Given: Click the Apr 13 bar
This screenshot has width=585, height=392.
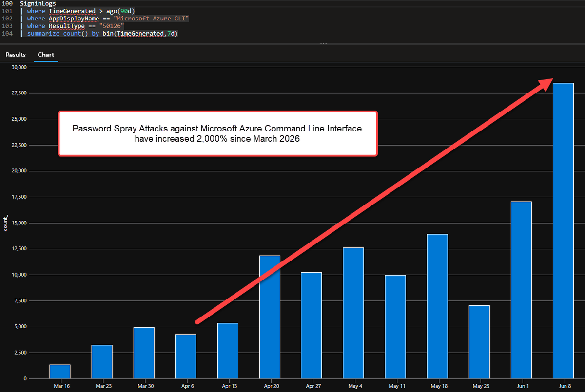Looking at the screenshot, I should tap(228, 351).
